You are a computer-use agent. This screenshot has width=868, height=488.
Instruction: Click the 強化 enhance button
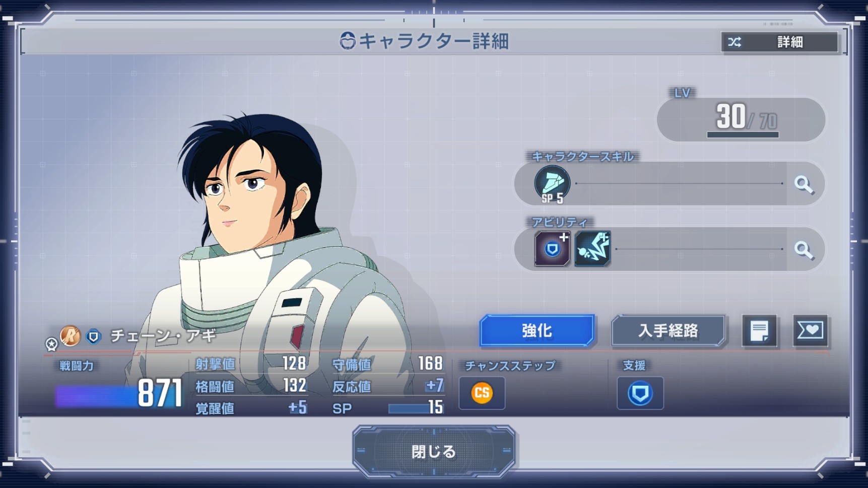tap(537, 330)
